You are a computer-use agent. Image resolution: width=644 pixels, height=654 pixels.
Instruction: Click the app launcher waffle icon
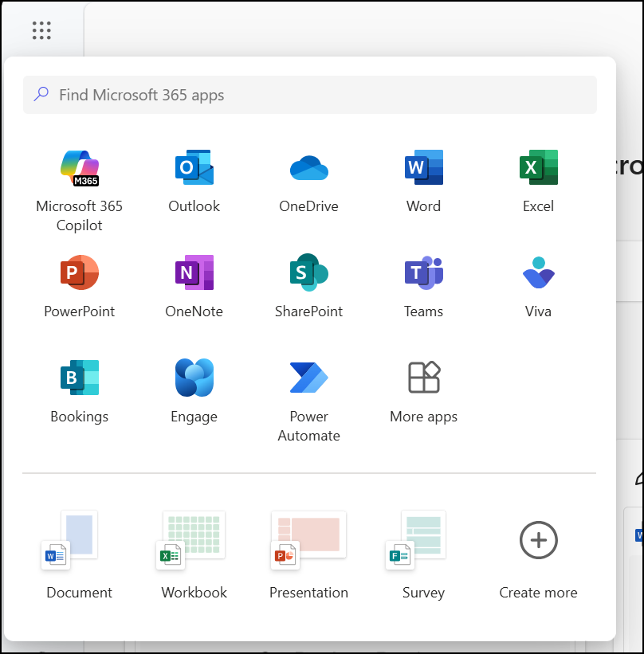pyautogui.click(x=41, y=30)
